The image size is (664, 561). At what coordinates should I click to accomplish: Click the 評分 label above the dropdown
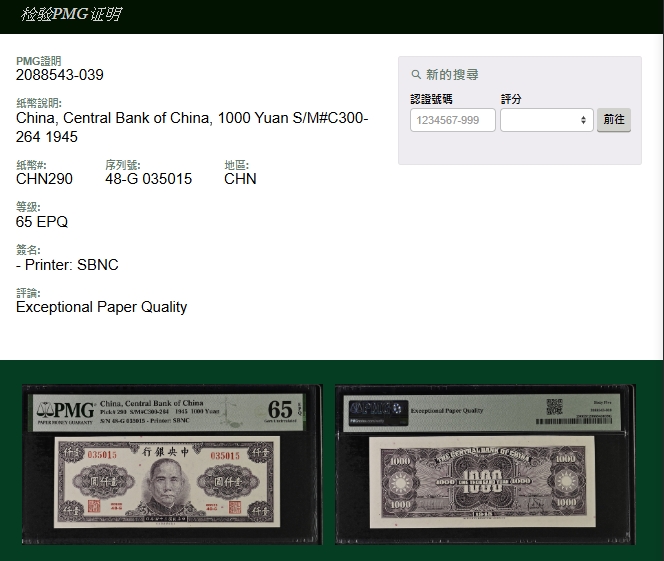511,99
